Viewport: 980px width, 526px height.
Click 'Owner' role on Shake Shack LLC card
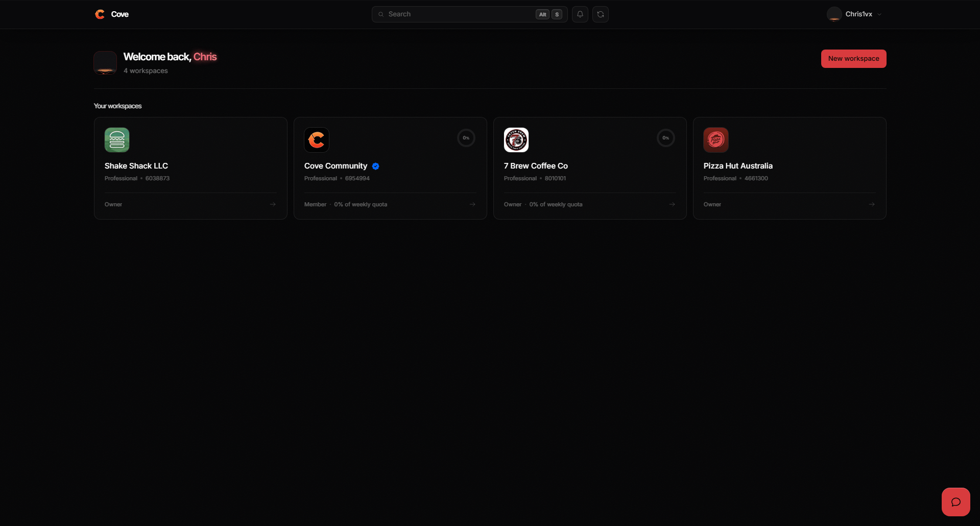[x=113, y=204]
